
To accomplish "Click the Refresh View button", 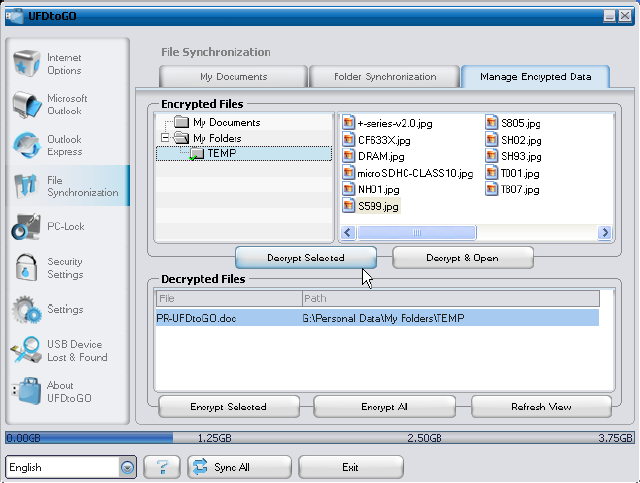I will pyautogui.click(x=541, y=407).
